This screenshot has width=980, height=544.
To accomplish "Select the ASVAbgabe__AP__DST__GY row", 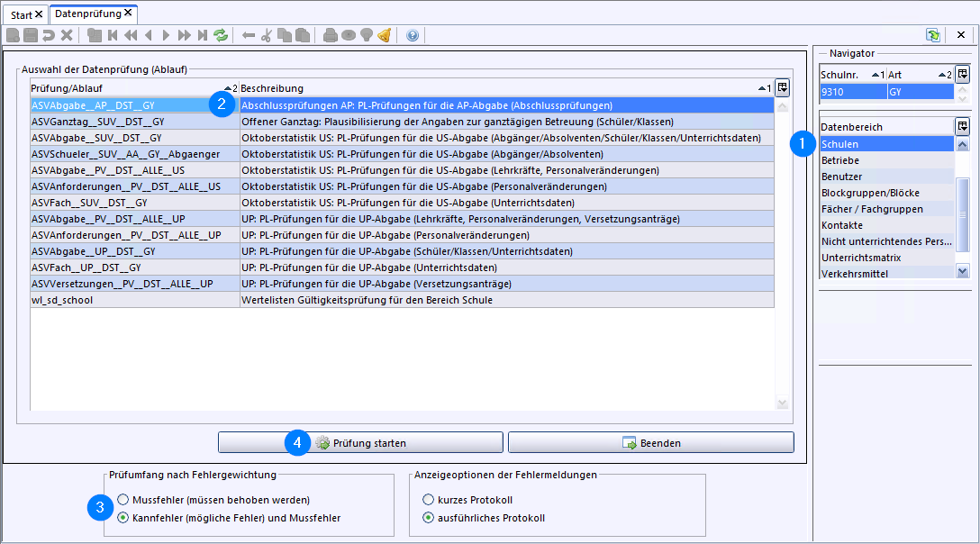I will pyautogui.click(x=402, y=105).
